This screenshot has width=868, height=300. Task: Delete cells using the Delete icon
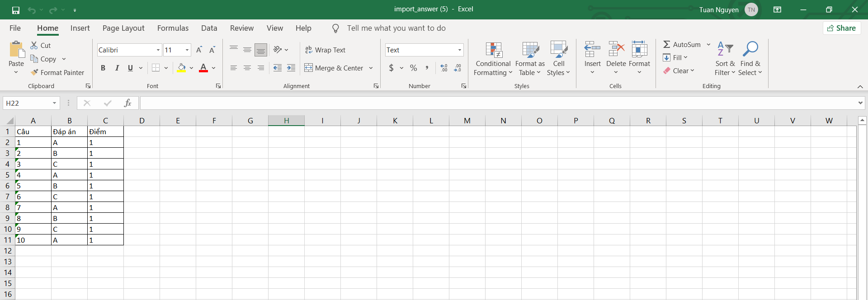click(616, 49)
